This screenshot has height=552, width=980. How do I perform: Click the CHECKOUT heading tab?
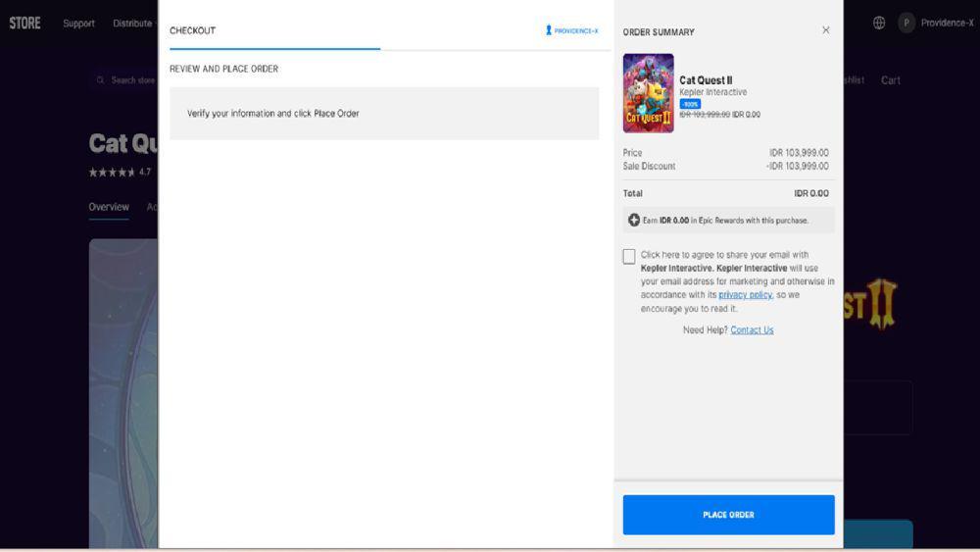[192, 30]
